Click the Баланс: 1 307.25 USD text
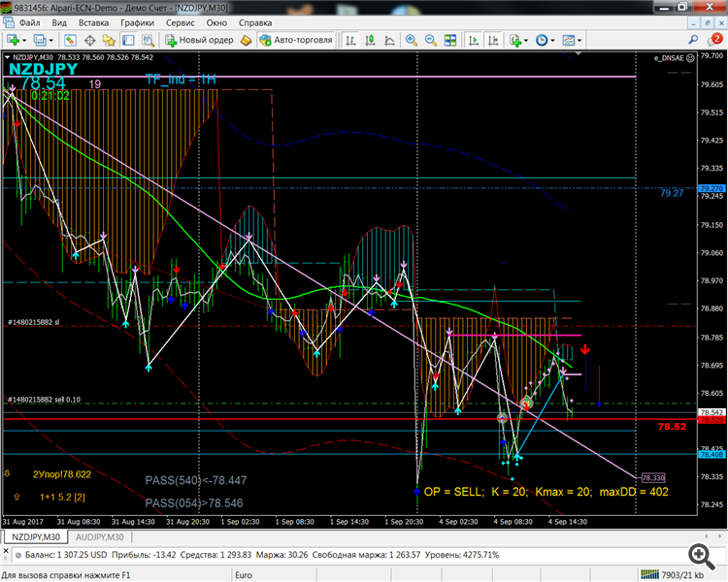This screenshot has width=728, height=582. (66, 555)
